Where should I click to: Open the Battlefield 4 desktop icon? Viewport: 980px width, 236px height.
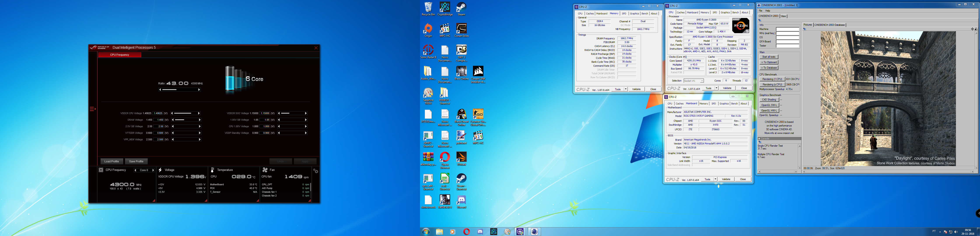pos(445,202)
